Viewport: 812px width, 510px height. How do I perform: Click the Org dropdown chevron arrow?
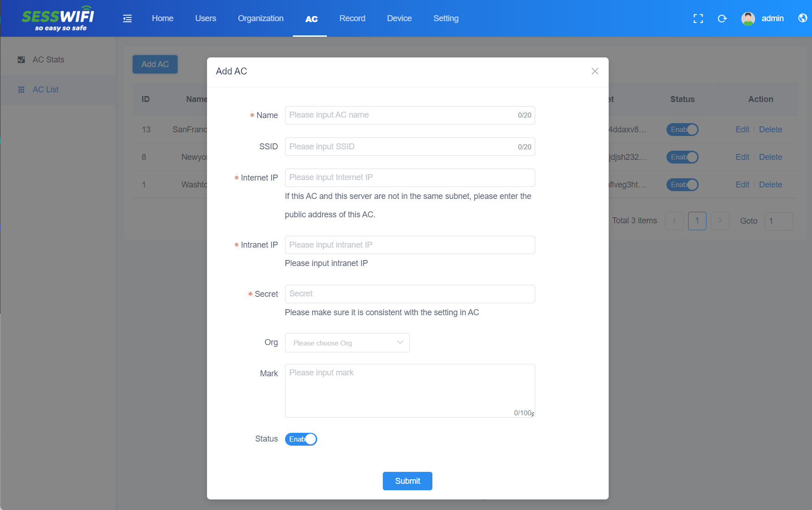pyautogui.click(x=400, y=342)
